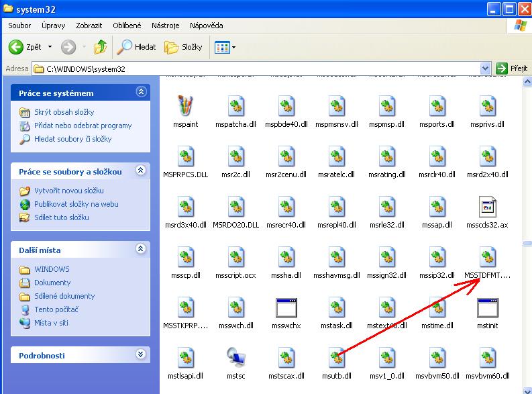The height and width of the screenshot is (394, 532).
Task: Select the mstinit program icon
Action: point(488,308)
